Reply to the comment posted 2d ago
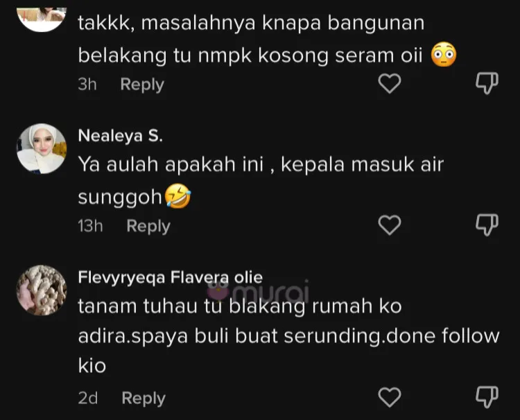 tap(144, 398)
